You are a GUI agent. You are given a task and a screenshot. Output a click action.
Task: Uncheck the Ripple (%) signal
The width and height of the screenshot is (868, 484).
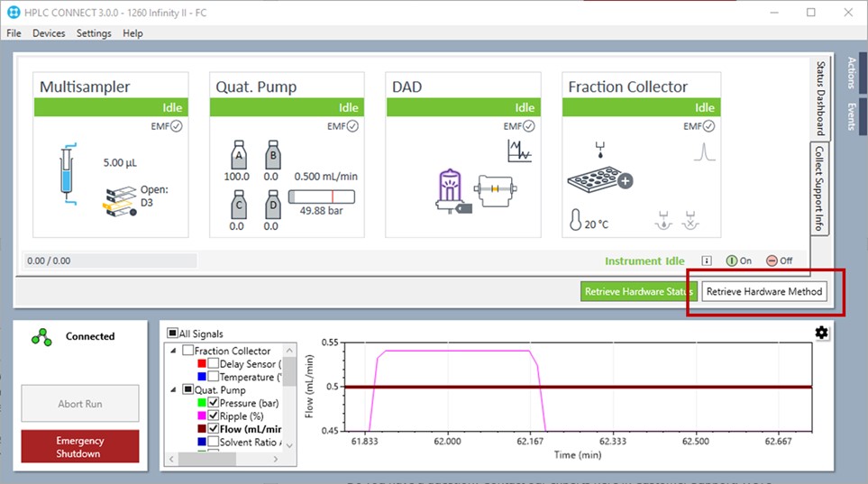tap(213, 416)
